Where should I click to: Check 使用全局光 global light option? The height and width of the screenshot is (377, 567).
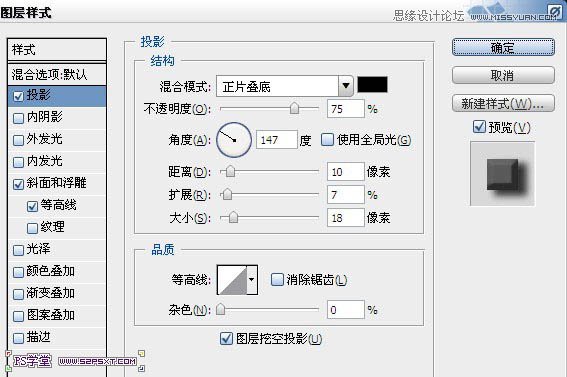coord(327,140)
